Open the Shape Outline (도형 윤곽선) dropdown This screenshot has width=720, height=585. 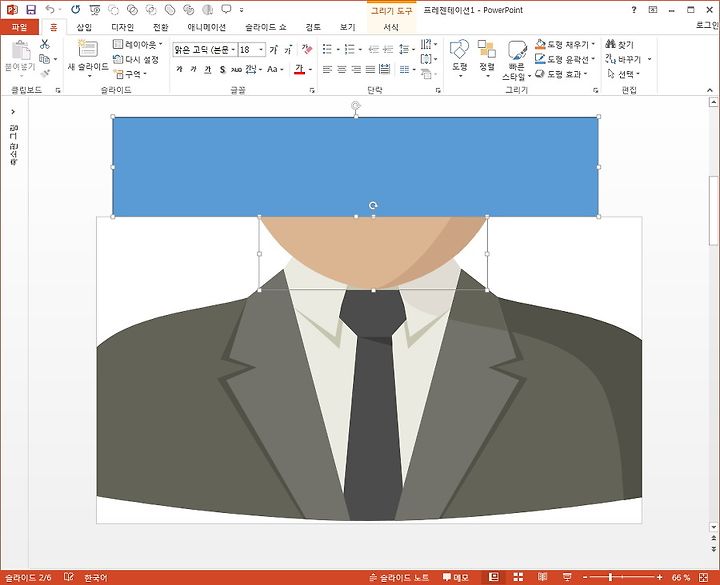(565, 59)
